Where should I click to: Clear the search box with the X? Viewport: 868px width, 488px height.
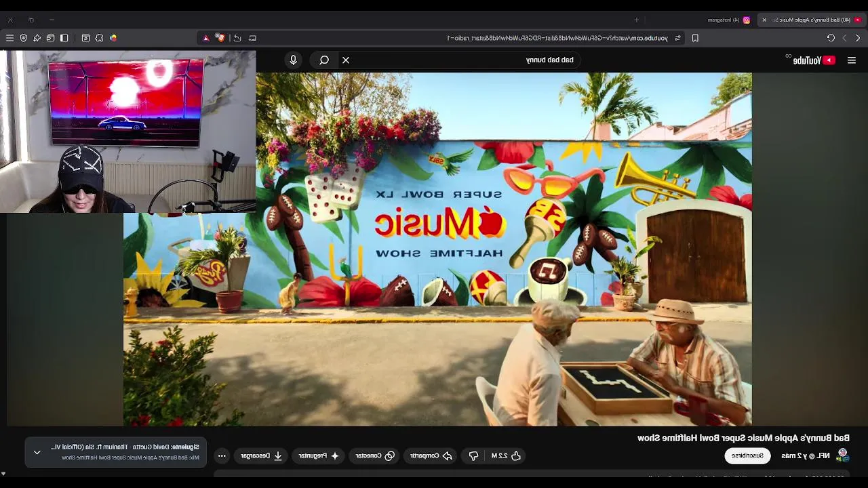coord(346,60)
